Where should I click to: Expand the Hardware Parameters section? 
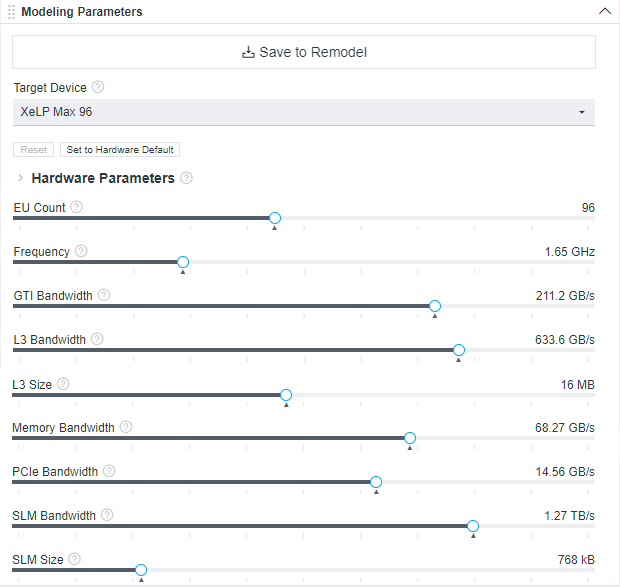pyautogui.click(x=20, y=178)
